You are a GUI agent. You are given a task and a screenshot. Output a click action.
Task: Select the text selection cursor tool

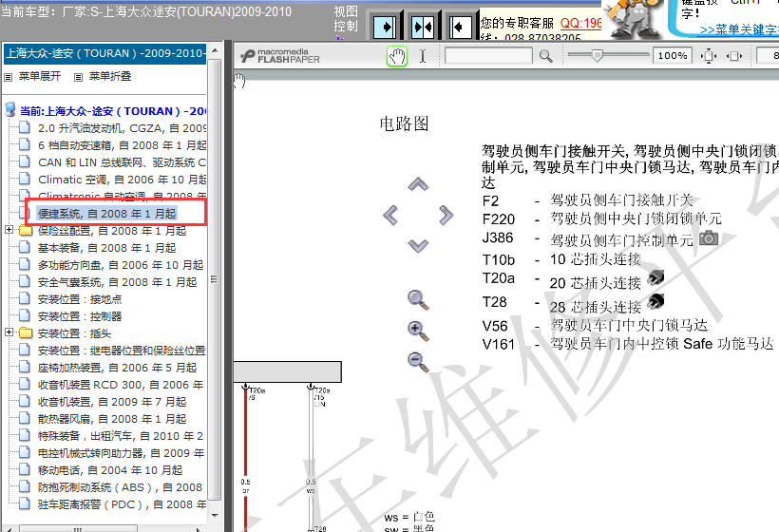pos(423,56)
